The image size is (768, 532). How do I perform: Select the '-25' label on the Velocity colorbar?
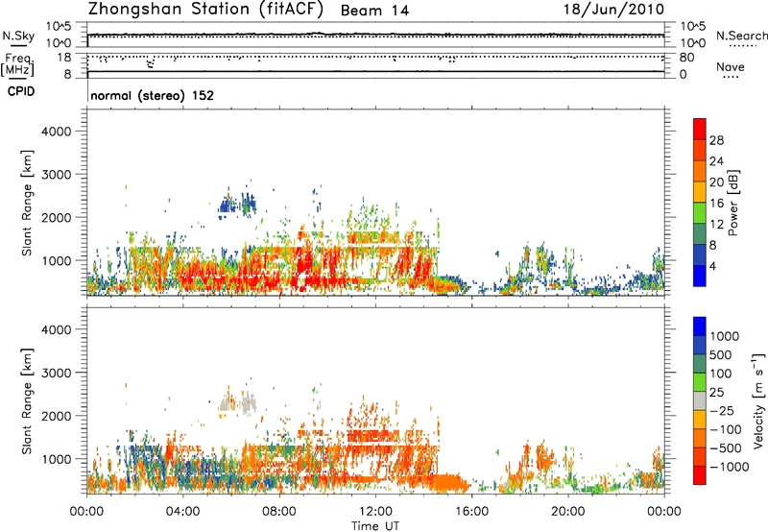(722, 411)
